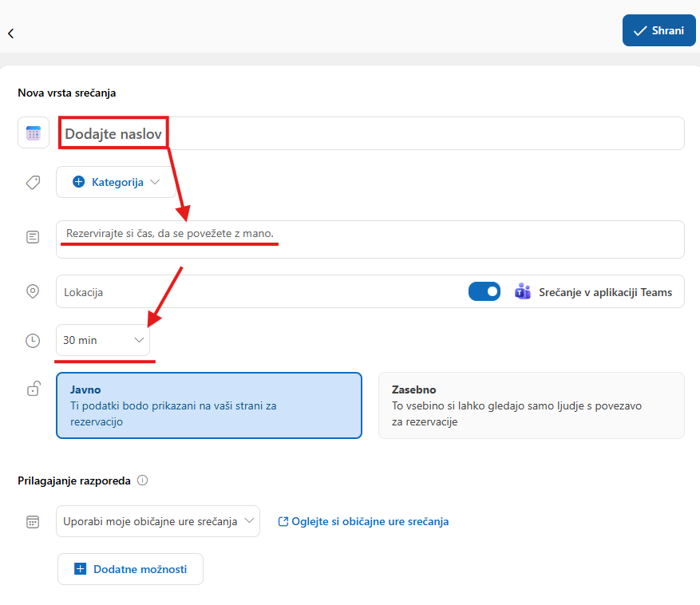Click the plus icon in Dodatne možnosti
Image resolution: width=700 pixels, height=605 pixels.
click(81, 569)
